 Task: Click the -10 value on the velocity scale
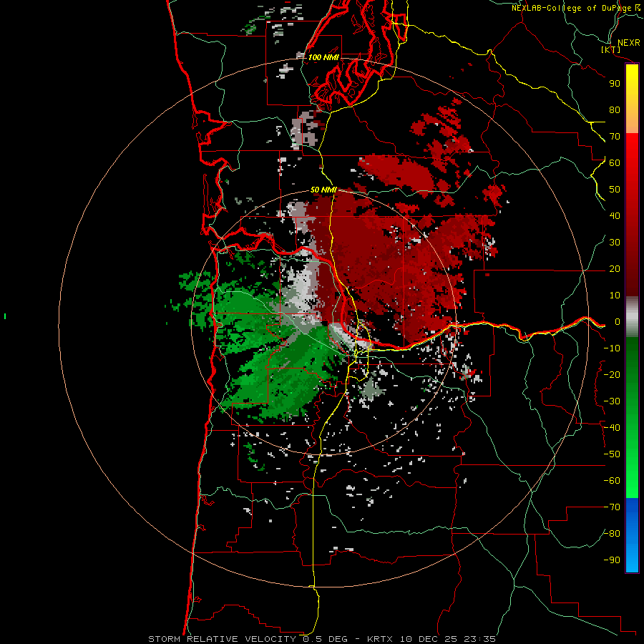click(612, 348)
